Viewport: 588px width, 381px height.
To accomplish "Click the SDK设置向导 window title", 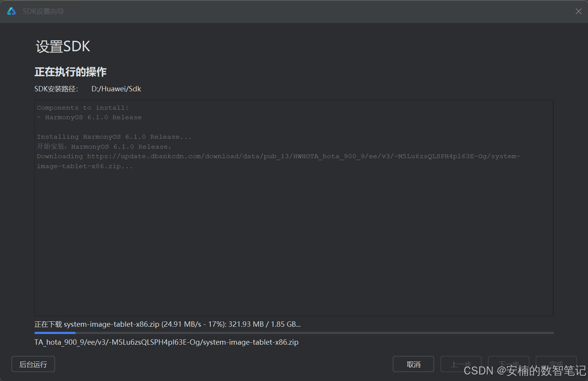I will (43, 11).
